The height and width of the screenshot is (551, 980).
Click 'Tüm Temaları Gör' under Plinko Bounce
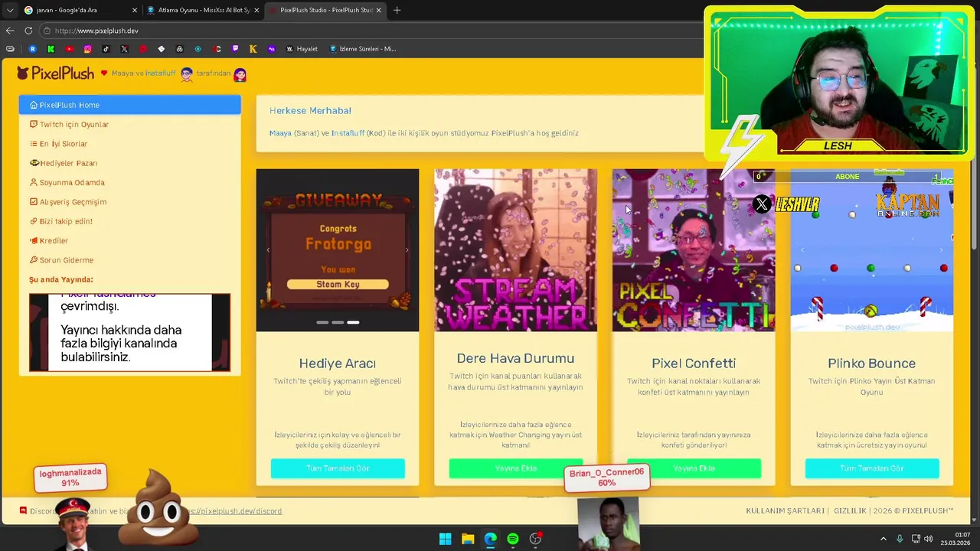pos(872,468)
